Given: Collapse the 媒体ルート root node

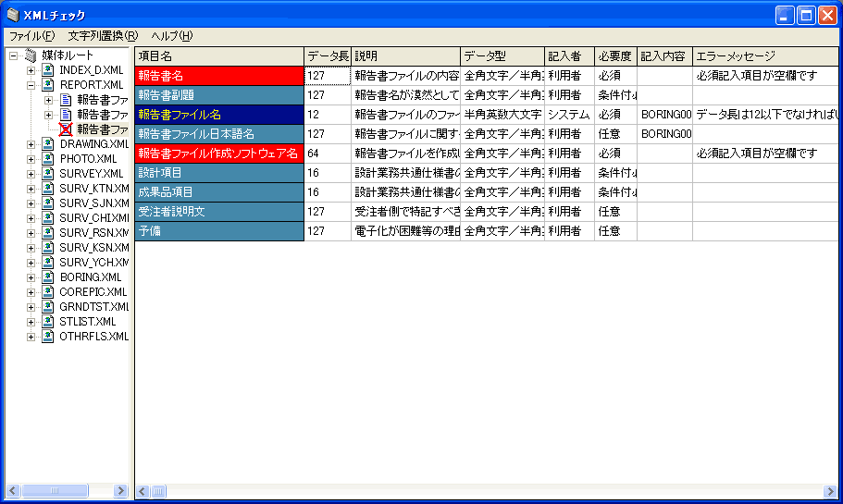Looking at the screenshot, I should tap(14, 55).
